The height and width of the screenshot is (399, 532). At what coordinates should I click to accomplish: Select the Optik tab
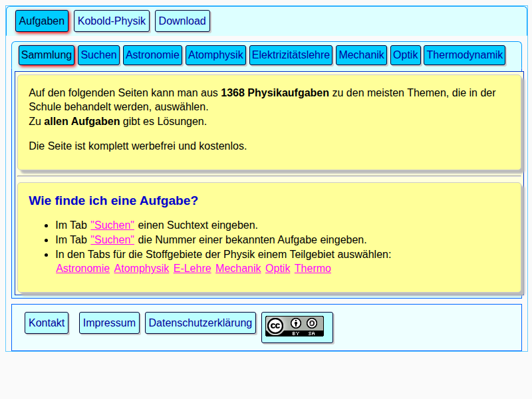(x=406, y=55)
